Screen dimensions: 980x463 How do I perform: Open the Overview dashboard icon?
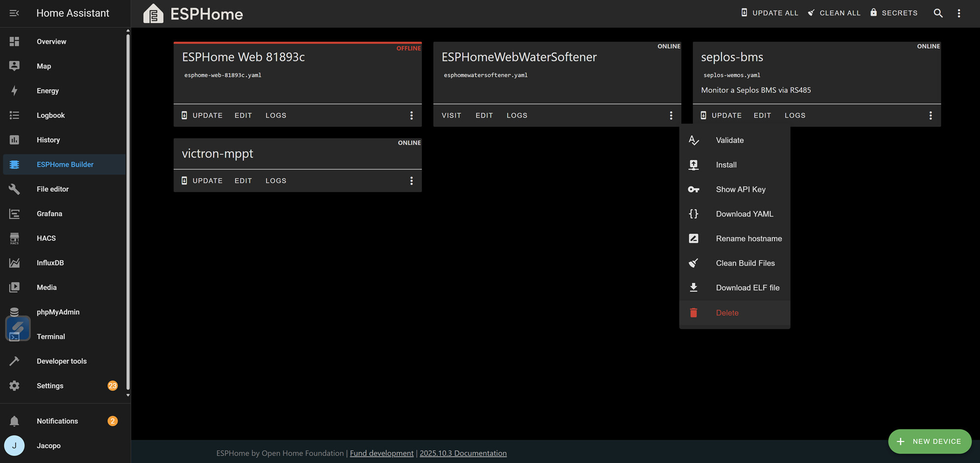click(x=14, y=42)
